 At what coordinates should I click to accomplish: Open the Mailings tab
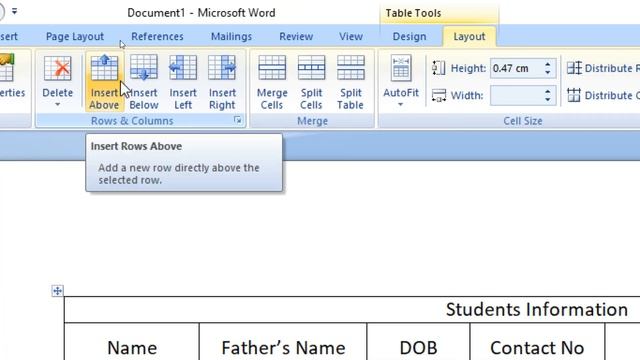point(231,36)
